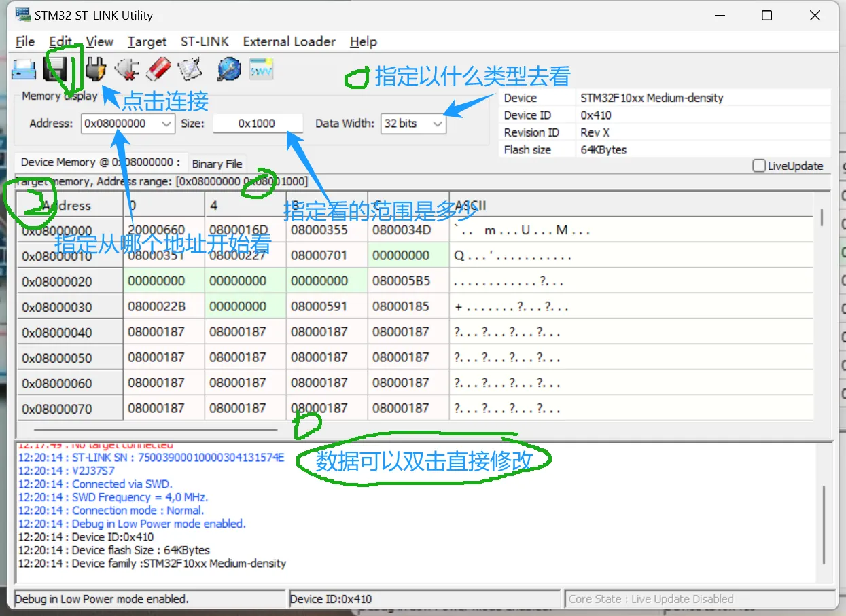Click the Save file floppy disk icon

pos(54,69)
